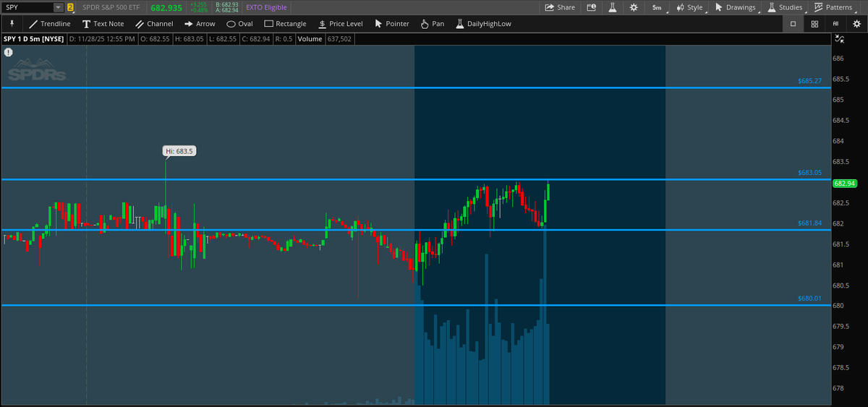
Task: Open grid settings gear below Patterns
Action: (856, 24)
